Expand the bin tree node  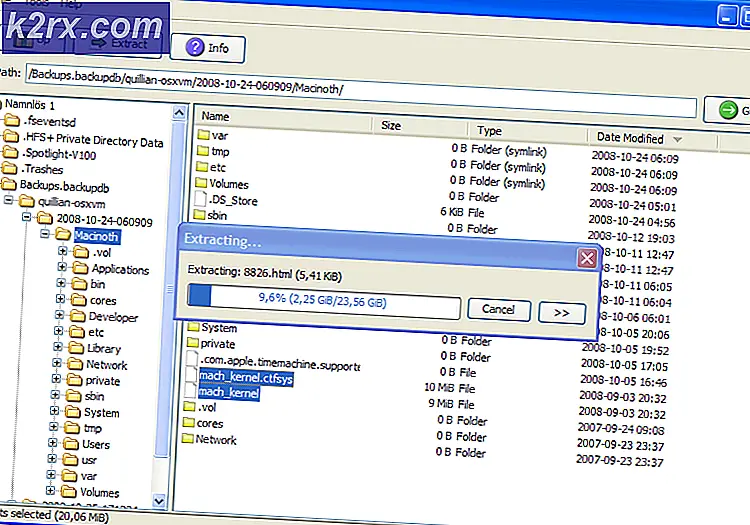click(61, 283)
